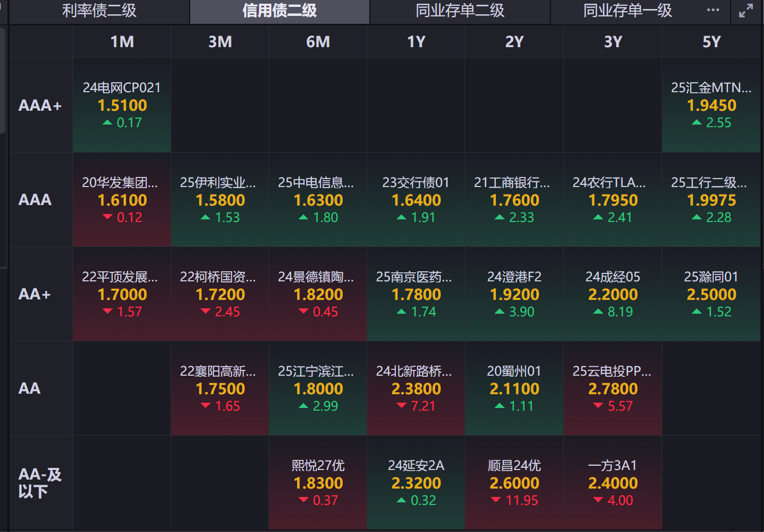Go to the 同业存单一级 tab
Viewport: 764px width, 532px height.
click(627, 11)
